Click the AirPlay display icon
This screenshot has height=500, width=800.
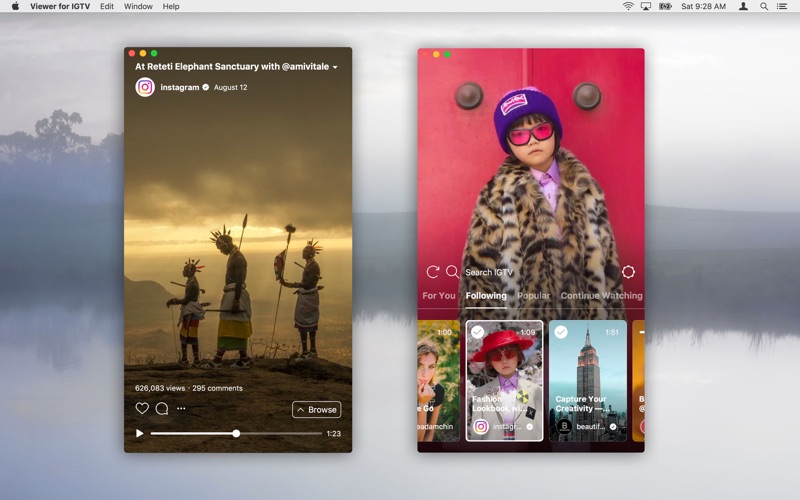coord(646,6)
